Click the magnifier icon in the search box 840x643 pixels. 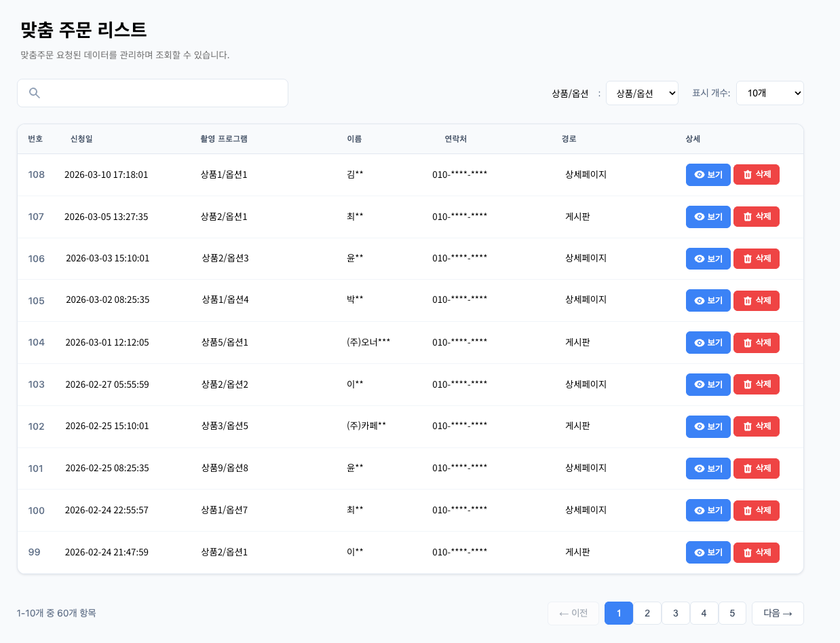click(35, 93)
